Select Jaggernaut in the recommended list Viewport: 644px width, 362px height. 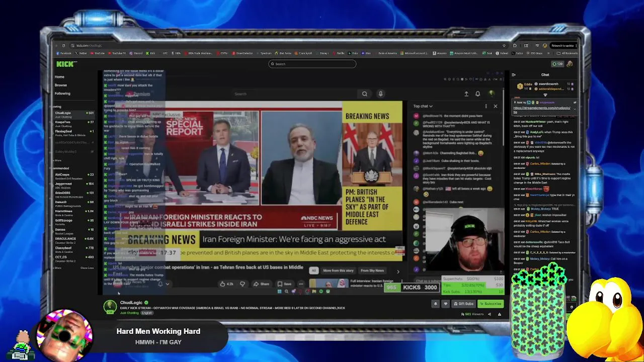point(74,185)
